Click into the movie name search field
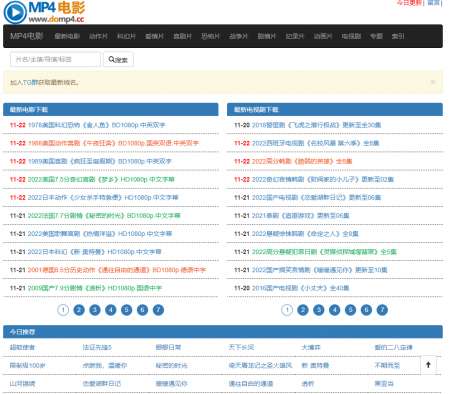The width and height of the screenshot is (450, 394). (55, 59)
